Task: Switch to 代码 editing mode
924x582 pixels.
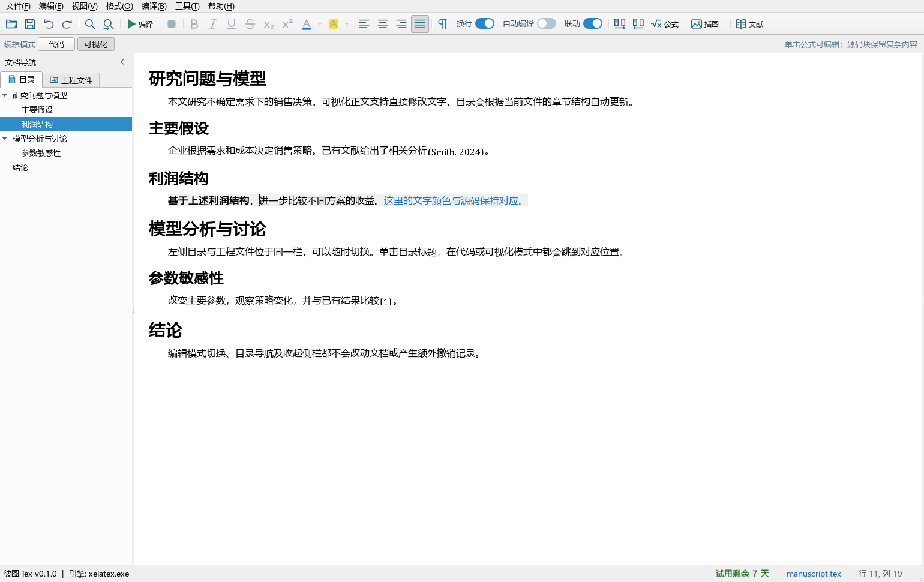Action: [56, 44]
